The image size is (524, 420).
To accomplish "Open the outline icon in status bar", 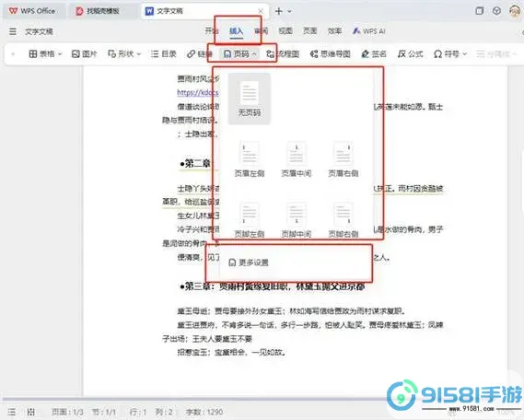I will pos(12,412).
